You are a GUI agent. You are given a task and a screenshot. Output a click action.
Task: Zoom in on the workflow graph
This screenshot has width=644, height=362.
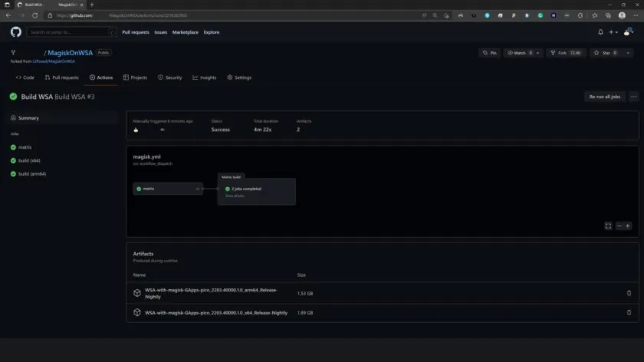[x=628, y=225]
